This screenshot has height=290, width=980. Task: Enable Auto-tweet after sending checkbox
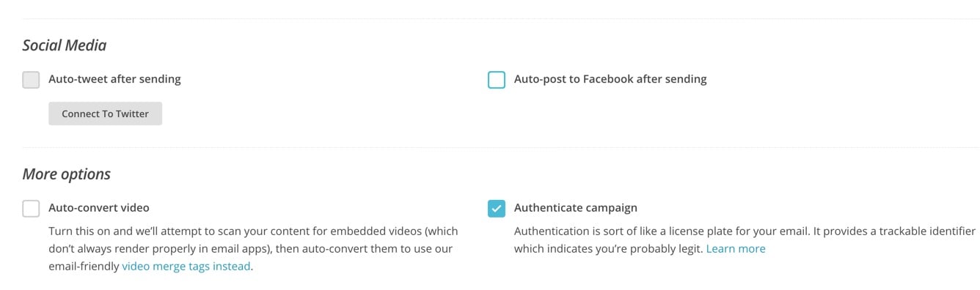click(31, 79)
